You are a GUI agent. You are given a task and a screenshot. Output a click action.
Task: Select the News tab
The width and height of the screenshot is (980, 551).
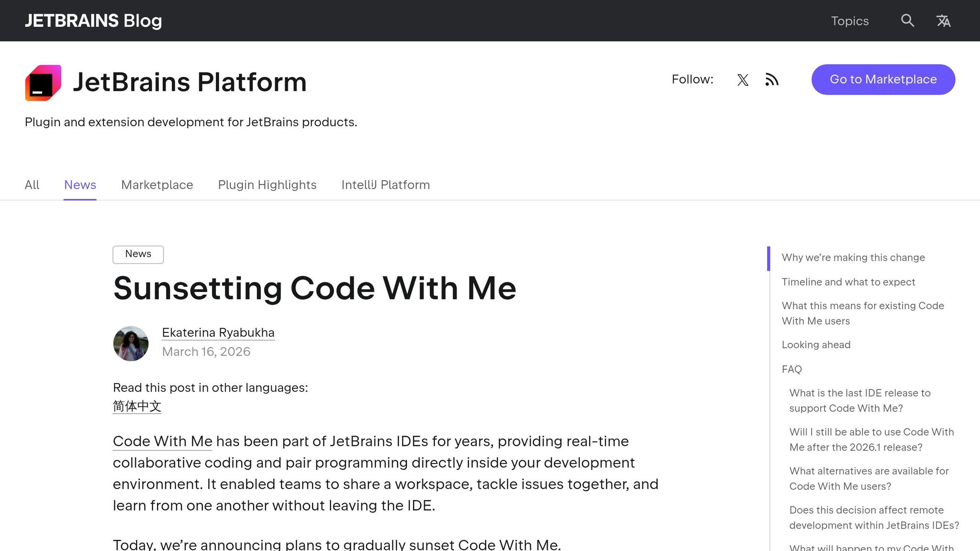(80, 185)
